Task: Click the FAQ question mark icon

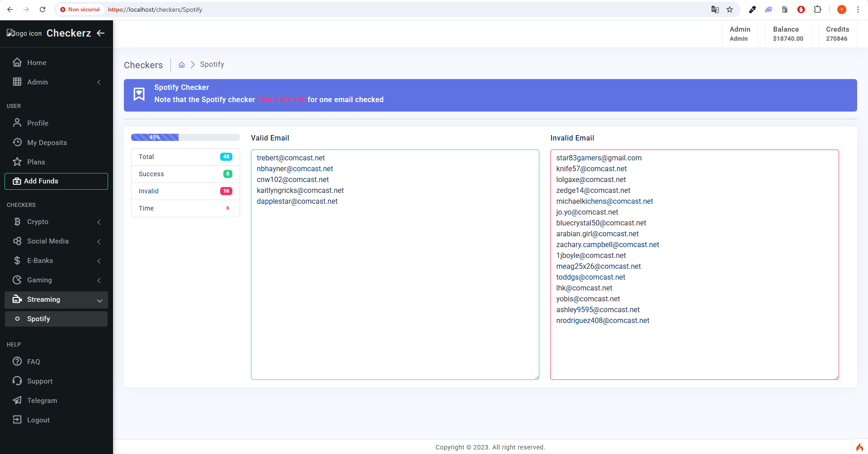Action: coord(17,361)
